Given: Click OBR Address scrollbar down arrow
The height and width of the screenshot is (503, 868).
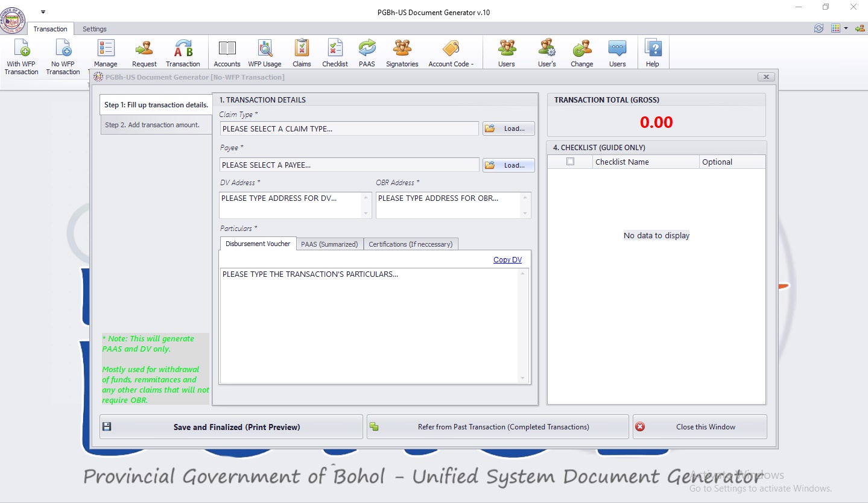Looking at the screenshot, I should (525, 214).
